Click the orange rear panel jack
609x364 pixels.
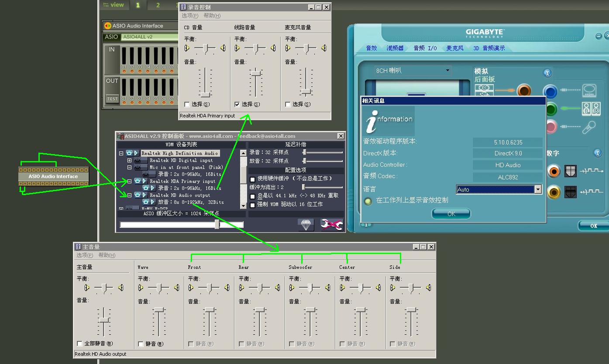pyautogui.click(x=524, y=91)
